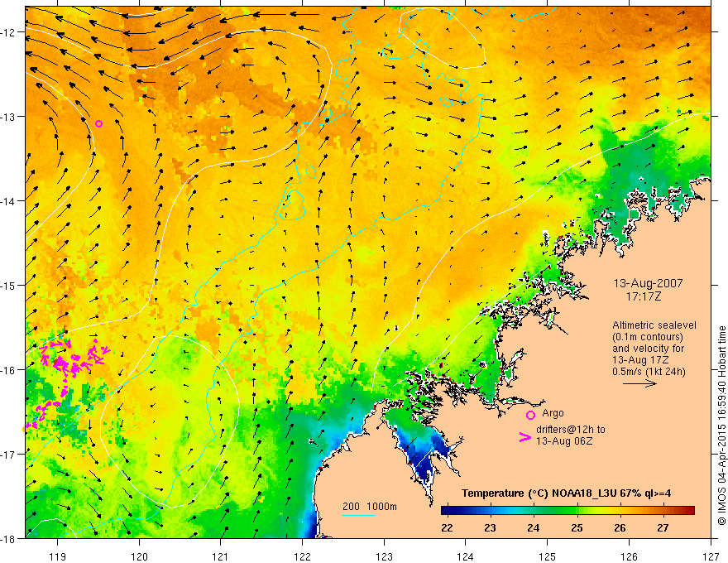
Task: Click the latitude axis label -13
Action: [9, 117]
